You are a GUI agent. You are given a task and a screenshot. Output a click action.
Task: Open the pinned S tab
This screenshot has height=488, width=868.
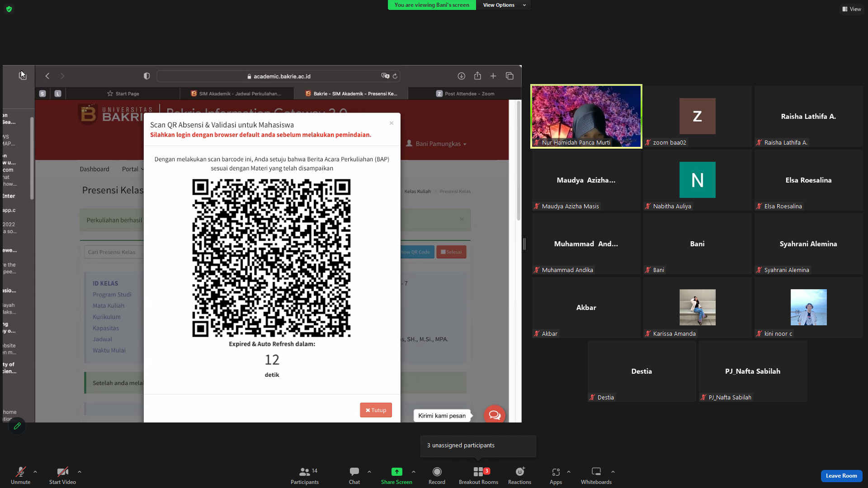click(x=42, y=94)
